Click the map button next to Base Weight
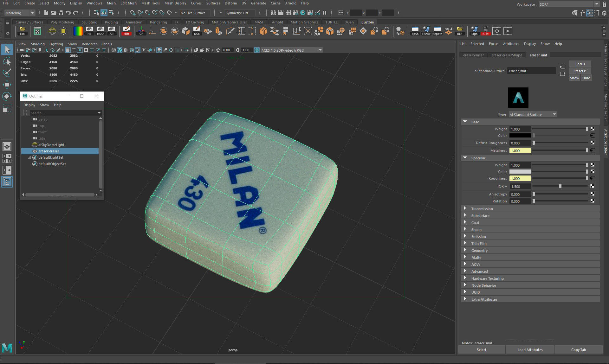Image resolution: width=609 pixels, height=364 pixels. pos(592,129)
